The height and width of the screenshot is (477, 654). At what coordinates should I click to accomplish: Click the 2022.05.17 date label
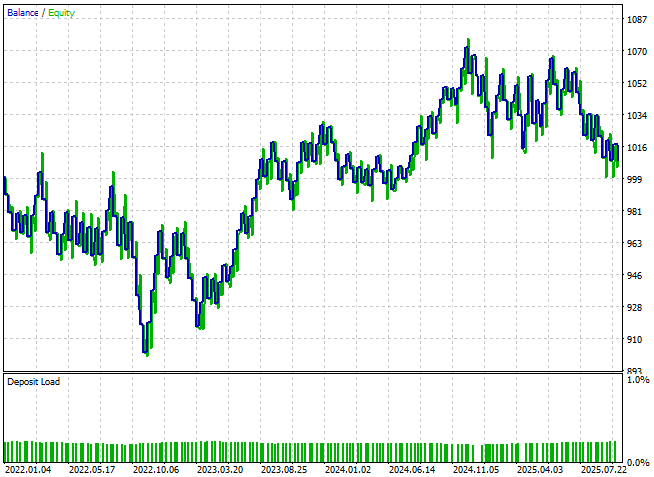tap(92, 470)
